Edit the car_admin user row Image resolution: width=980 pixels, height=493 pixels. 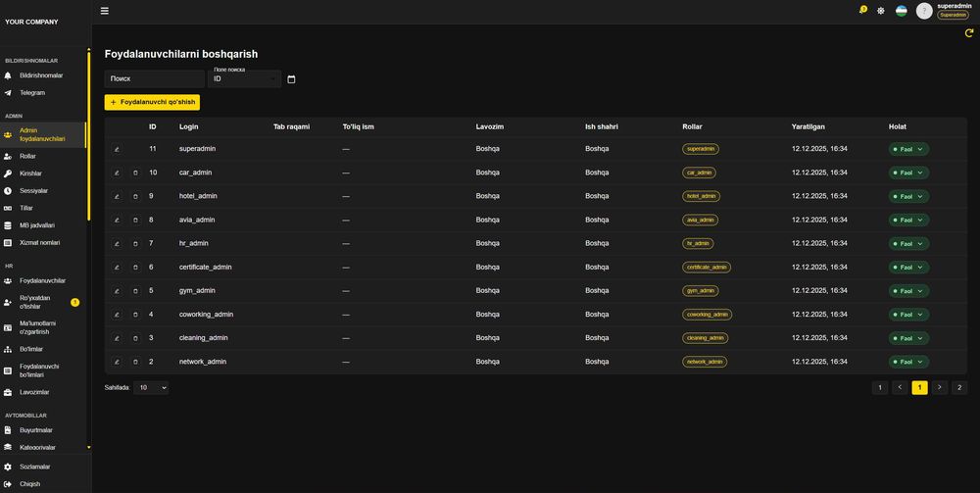click(117, 173)
